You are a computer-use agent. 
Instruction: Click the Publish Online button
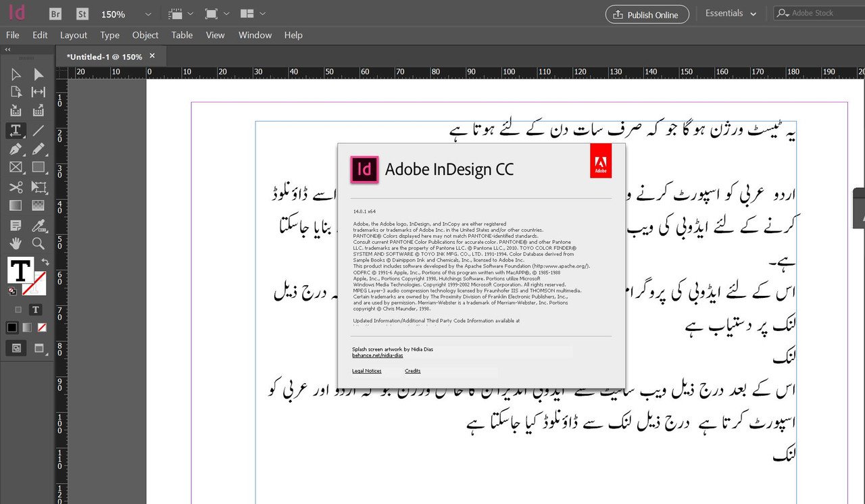click(647, 14)
